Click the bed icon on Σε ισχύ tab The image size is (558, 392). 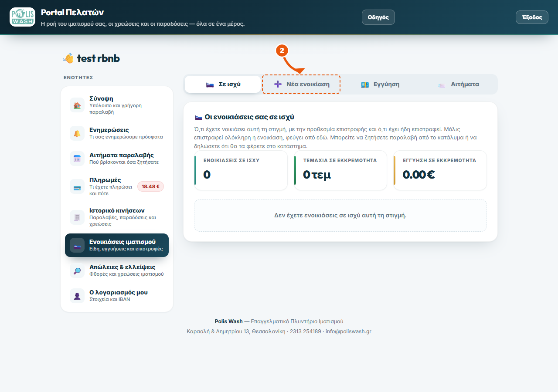coord(210,84)
